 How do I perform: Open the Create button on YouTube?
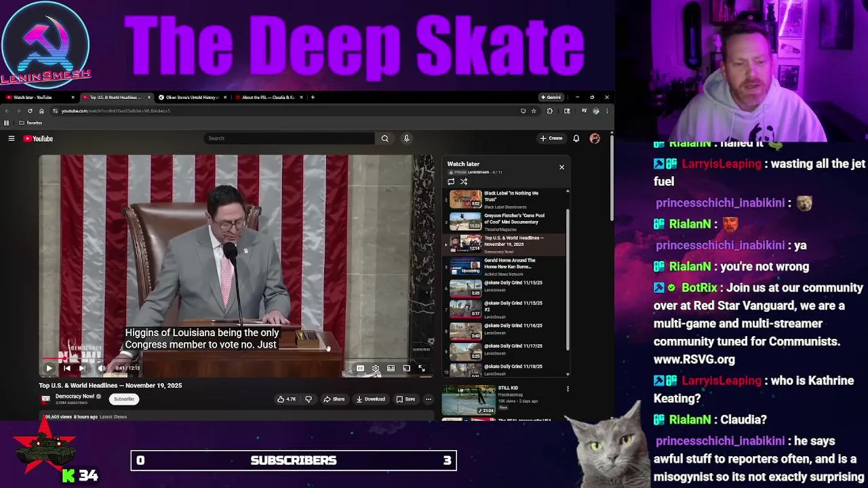pos(551,138)
